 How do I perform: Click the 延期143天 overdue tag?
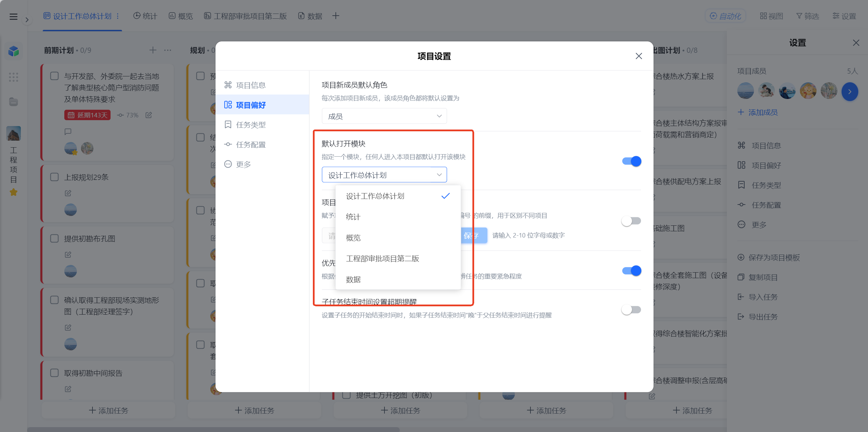(87, 115)
